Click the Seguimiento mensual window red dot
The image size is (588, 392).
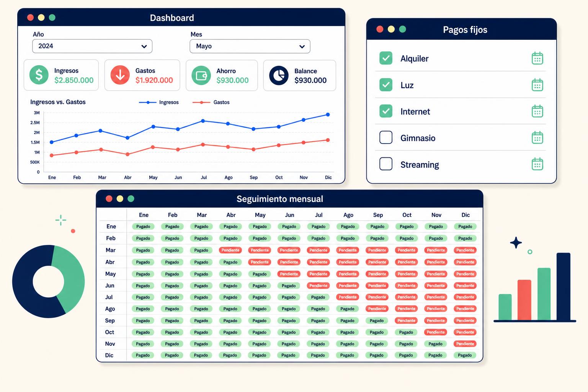pyautogui.click(x=109, y=198)
